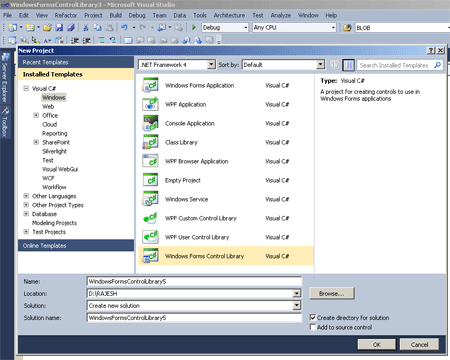Click the Add New Item toolbar icon
The width and height of the screenshot is (450, 360).
pos(30,27)
